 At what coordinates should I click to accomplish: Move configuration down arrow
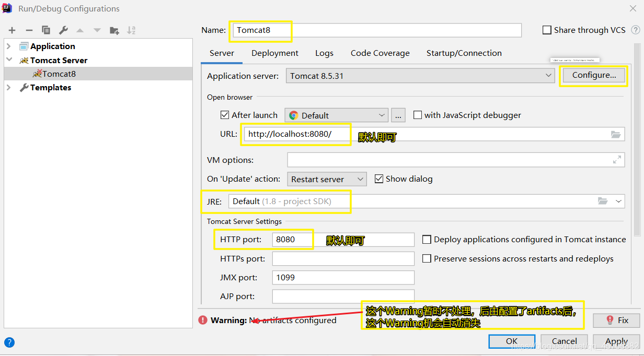[97, 30]
